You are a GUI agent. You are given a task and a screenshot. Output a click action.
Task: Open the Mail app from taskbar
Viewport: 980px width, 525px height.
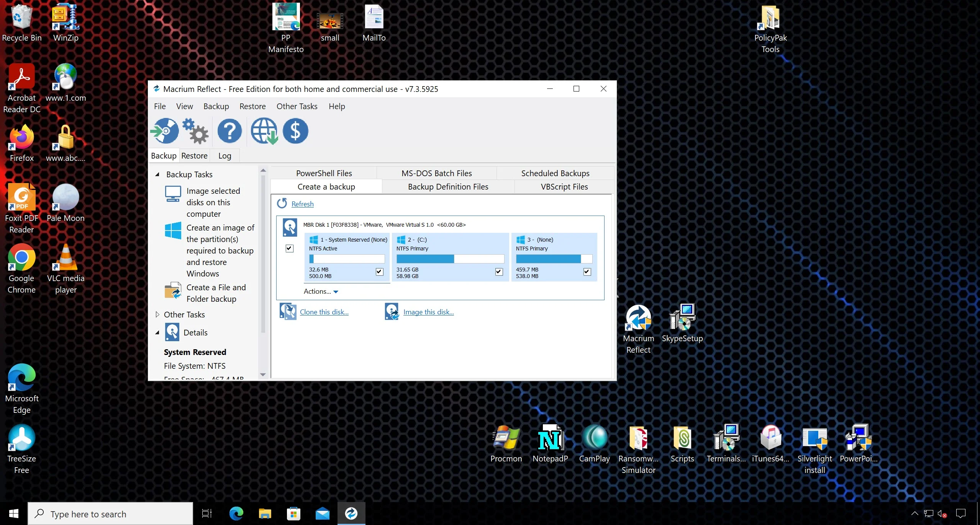coord(323,513)
